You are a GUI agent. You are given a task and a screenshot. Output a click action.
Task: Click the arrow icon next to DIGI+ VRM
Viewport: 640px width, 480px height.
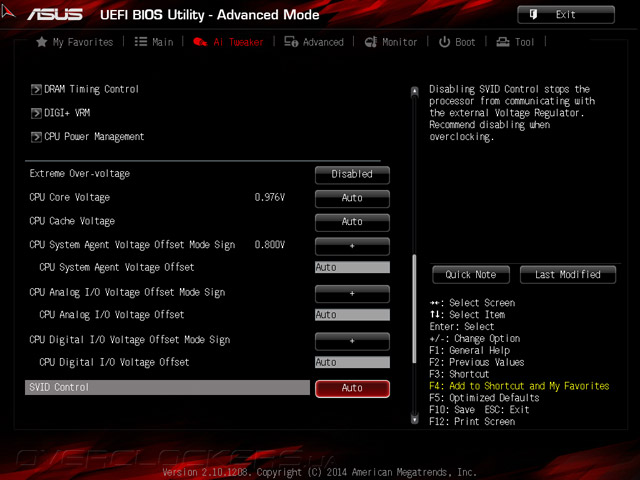36,113
